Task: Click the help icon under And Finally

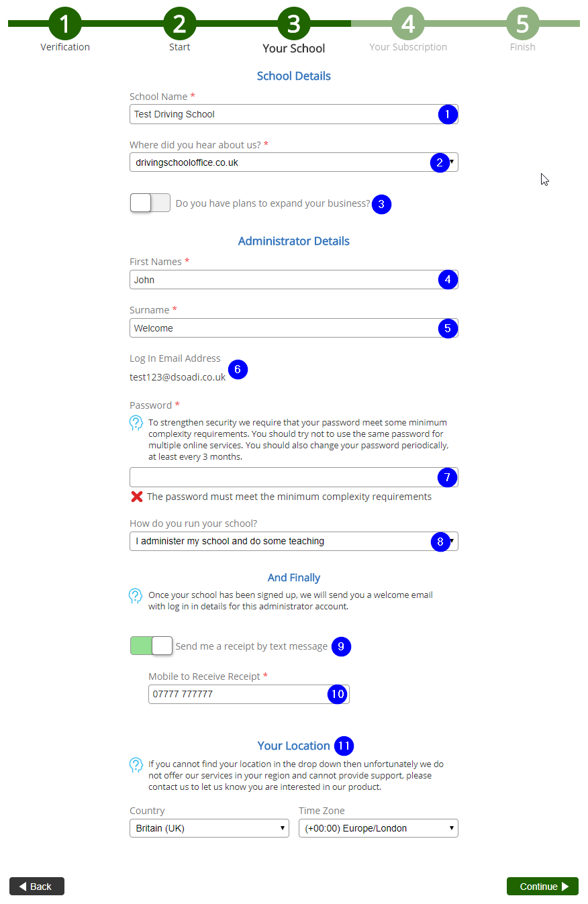Action: (x=136, y=595)
